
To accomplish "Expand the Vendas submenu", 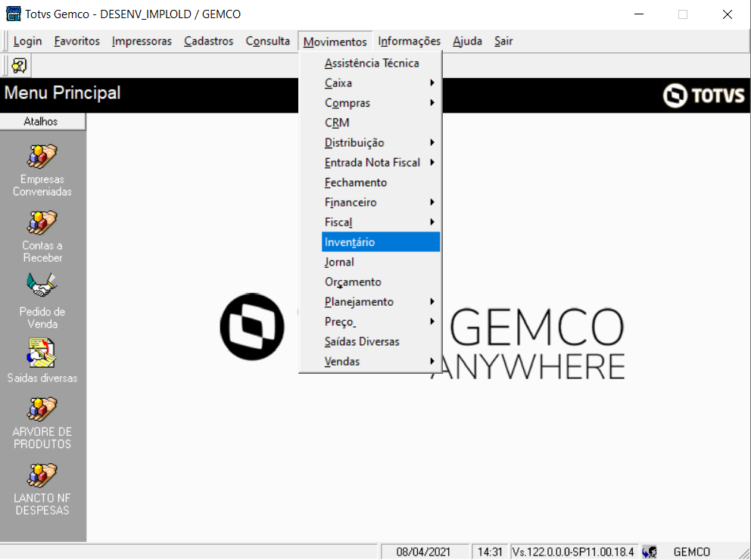I will pos(381,362).
